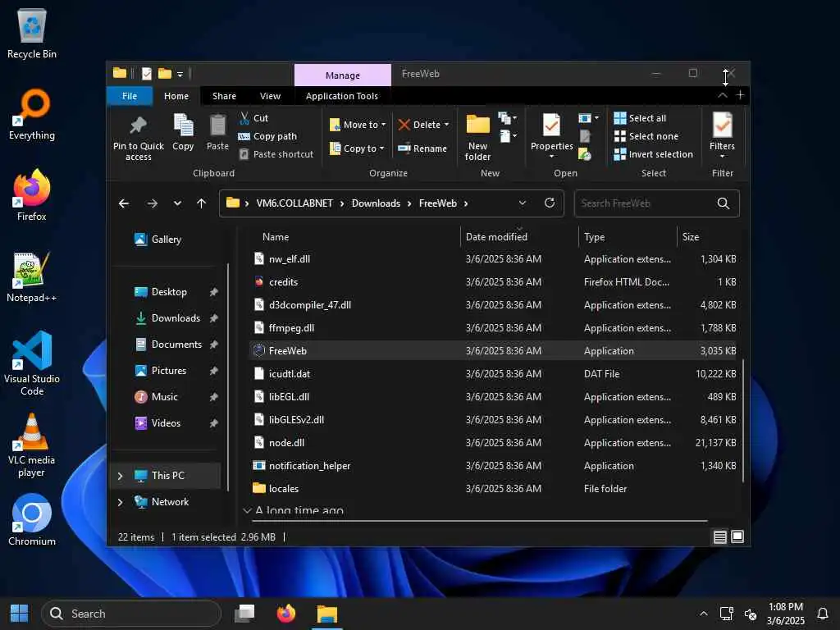Expand Network in navigation pane
The image size is (840, 630).
(120, 502)
